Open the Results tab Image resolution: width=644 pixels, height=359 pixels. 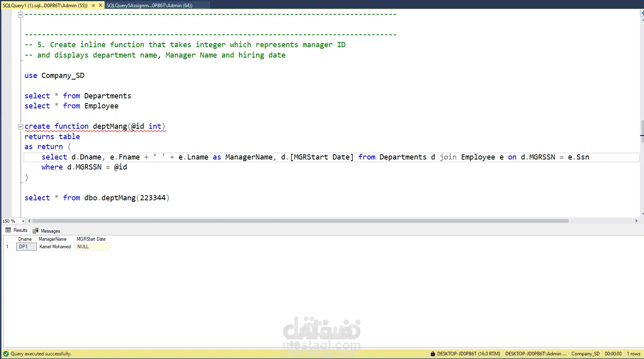tap(17, 231)
